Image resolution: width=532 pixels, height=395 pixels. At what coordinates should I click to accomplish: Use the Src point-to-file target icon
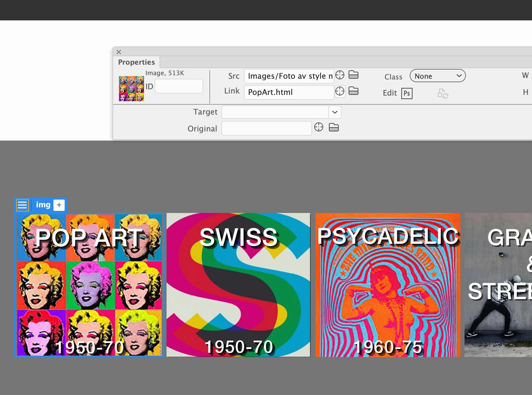coord(340,75)
